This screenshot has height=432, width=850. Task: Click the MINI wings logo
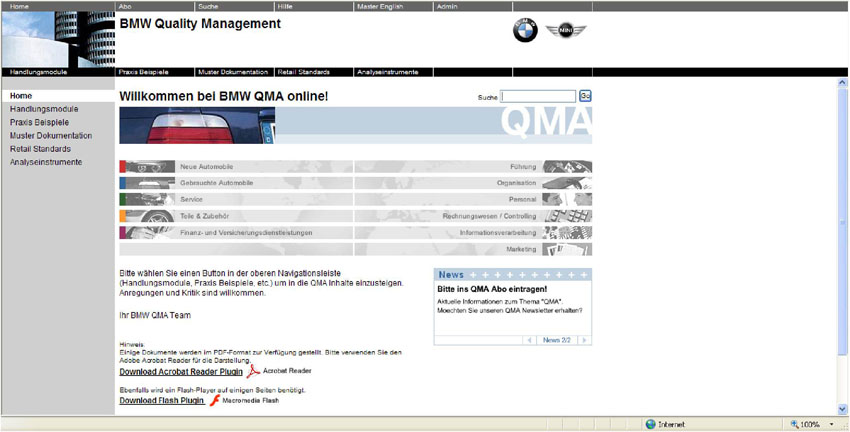tap(566, 32)
